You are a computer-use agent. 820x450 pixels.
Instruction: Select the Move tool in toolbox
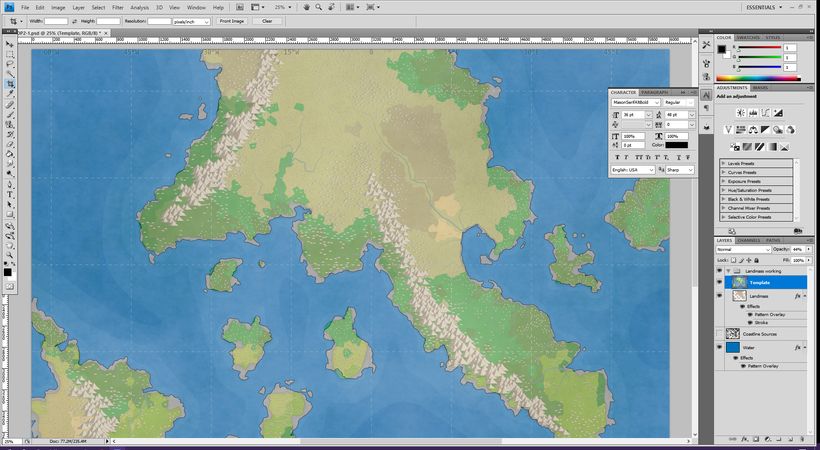(10, 45)
